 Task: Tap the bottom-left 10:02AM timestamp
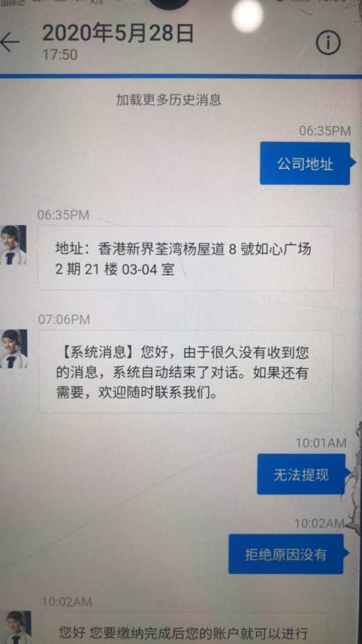tap(66, 602)
